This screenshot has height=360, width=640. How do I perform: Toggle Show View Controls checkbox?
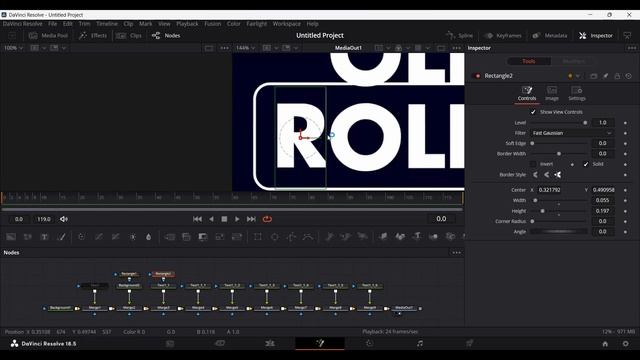[533, 112]
